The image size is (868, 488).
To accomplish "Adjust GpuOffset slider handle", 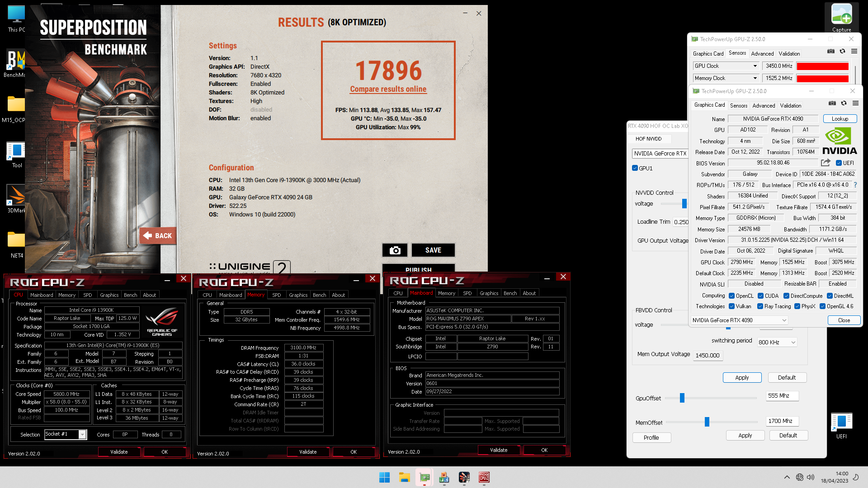I will click(x=682, y=398).
